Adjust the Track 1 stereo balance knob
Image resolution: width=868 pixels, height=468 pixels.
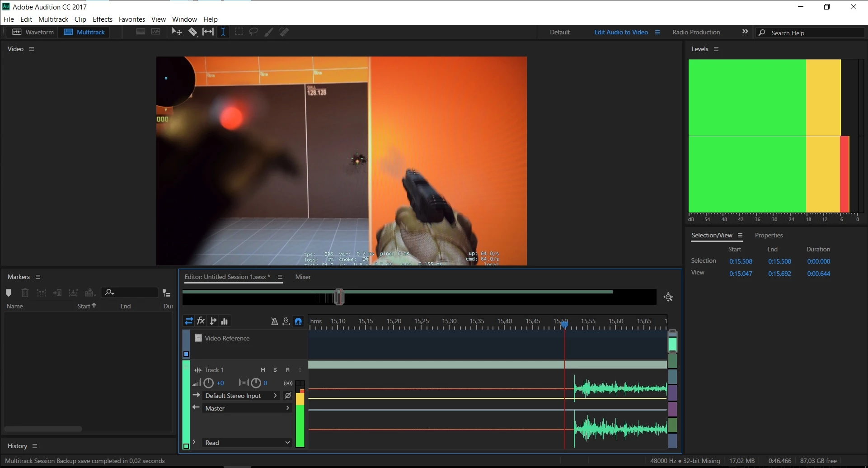coord(256,383)
